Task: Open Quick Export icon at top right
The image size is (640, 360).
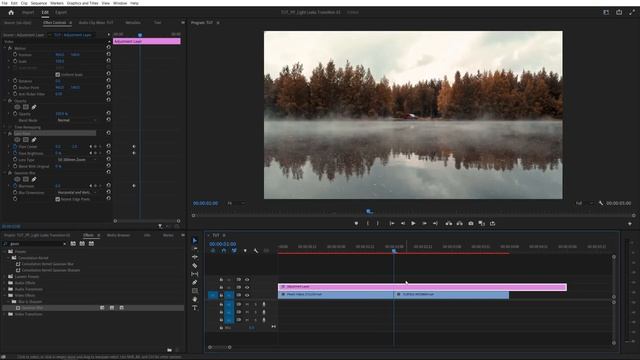Action: pos(619,12)
